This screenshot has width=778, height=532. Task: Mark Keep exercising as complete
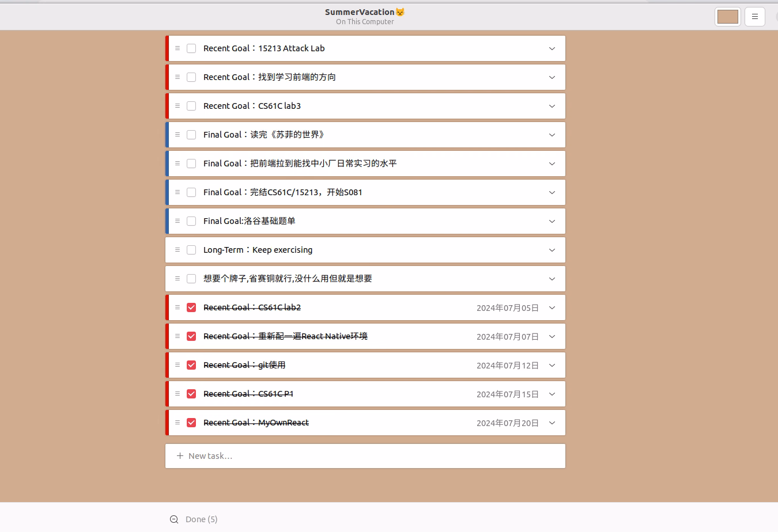point(191,250)
